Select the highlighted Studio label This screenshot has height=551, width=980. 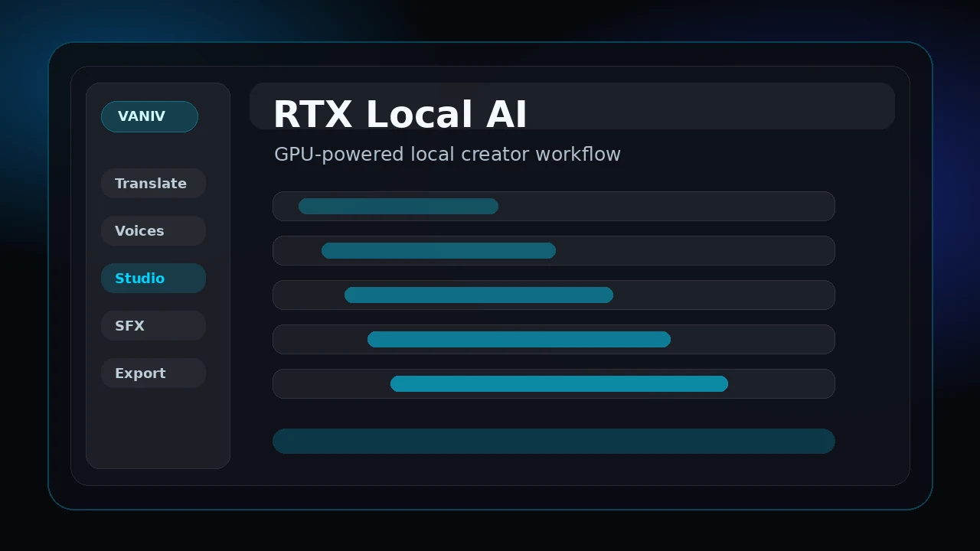[x=140, y=278]
